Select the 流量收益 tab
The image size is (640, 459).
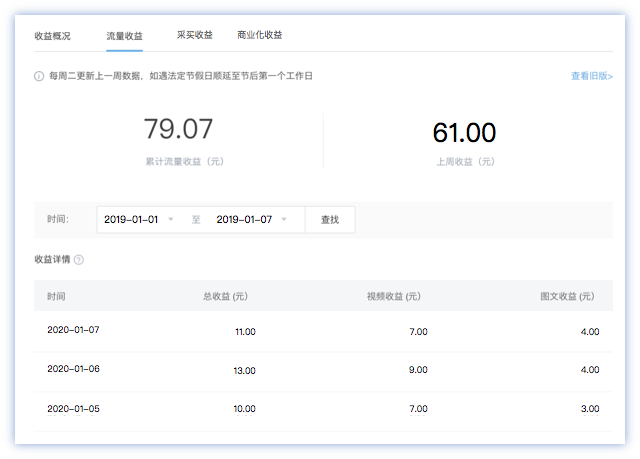coord(124,35)
